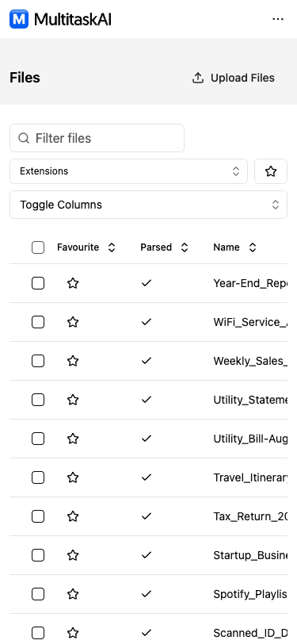This screenshot has height=644, width=297.
Task: Check the Weekly_Sales row checkbox
Action: click(38, 361)
